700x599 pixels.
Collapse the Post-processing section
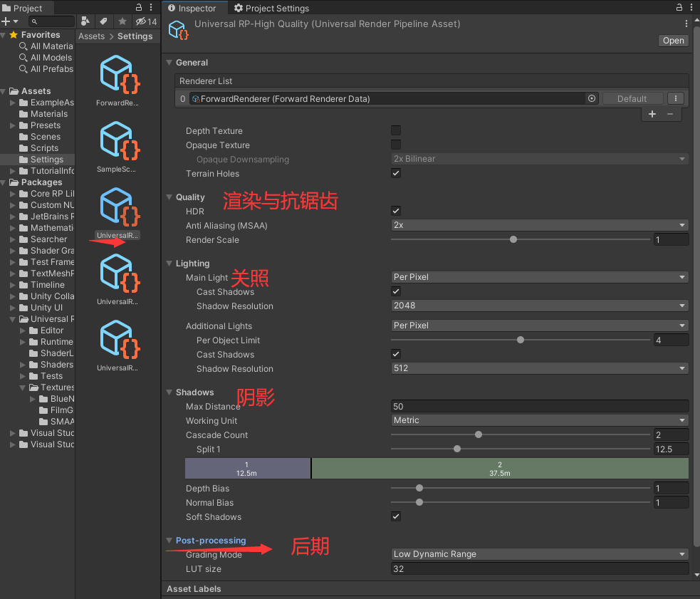(x=169, y=540)
